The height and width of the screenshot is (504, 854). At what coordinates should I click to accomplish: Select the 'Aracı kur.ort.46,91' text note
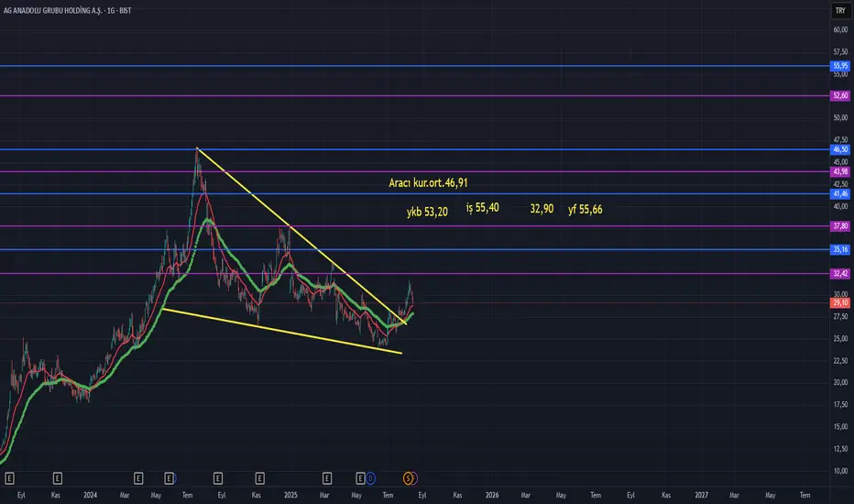tap(428, 182)
